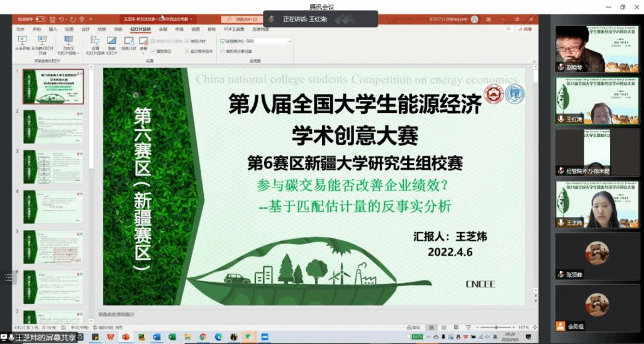The width and height of the screenshot is (644, 344).
Task: Open Excel icon on taskbar
Action: click(172, 337)
